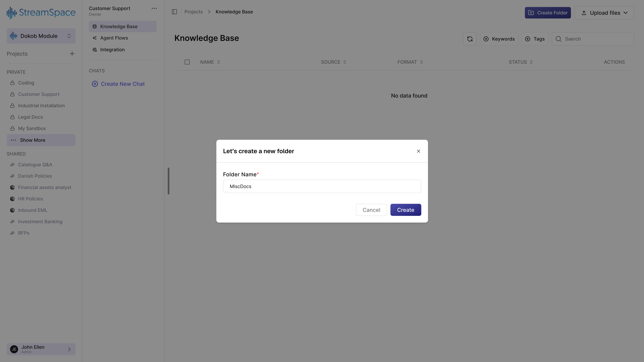Click the share icon beside Catalogue Q&A
The height and width of the screenshot is (362, 644).
(x=12, y=165)
